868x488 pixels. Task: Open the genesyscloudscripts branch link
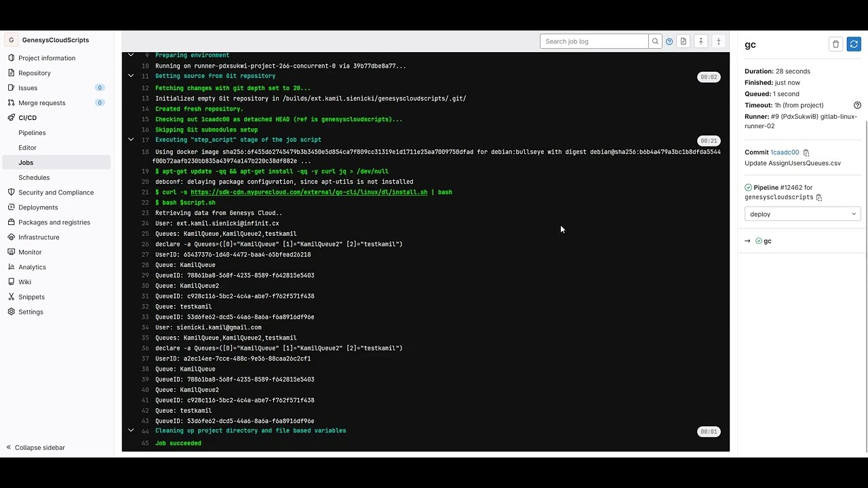point(778,197)
